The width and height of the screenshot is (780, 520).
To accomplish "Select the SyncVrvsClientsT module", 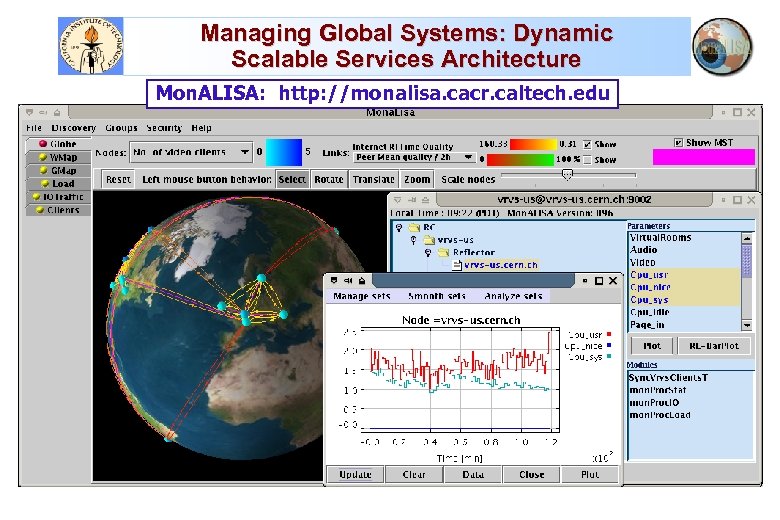I will [x=669, y=378].
